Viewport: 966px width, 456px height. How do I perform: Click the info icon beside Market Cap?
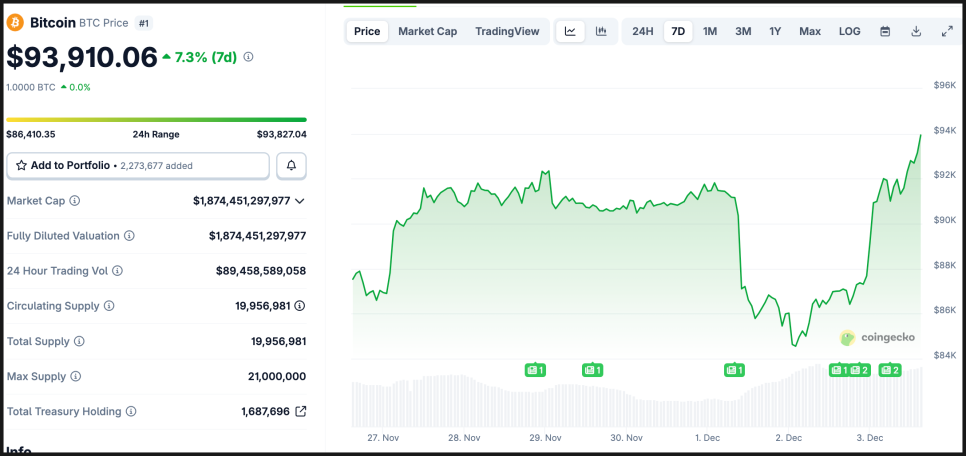click(x=75, y=201)
